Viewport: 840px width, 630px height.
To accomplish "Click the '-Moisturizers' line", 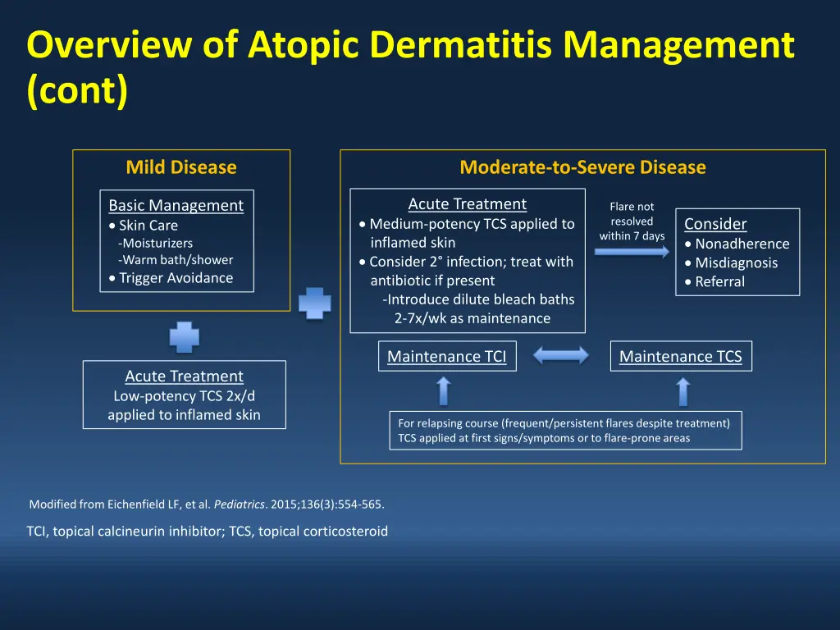I will 155,243.
